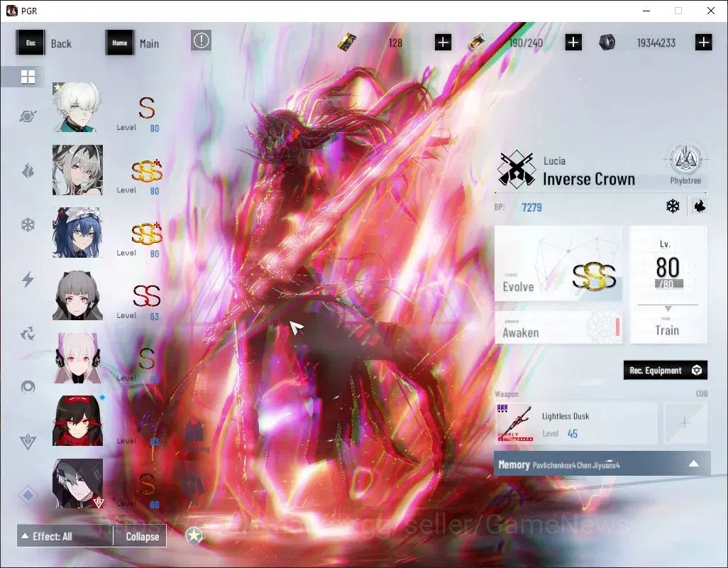Select the all-elements grid filter icon
This screenshot has height=568, width=728.
click(x=28, y=77)
